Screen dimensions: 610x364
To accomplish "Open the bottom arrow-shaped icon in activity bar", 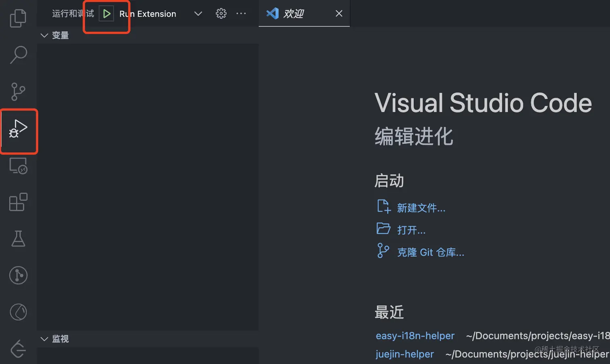I will (18, 349).
